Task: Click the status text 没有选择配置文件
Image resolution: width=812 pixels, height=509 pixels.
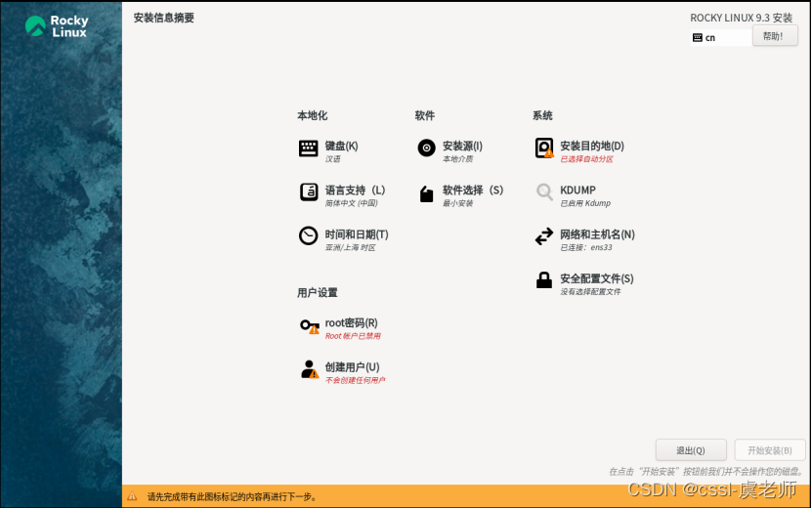Action: click(x=591, y=291)
